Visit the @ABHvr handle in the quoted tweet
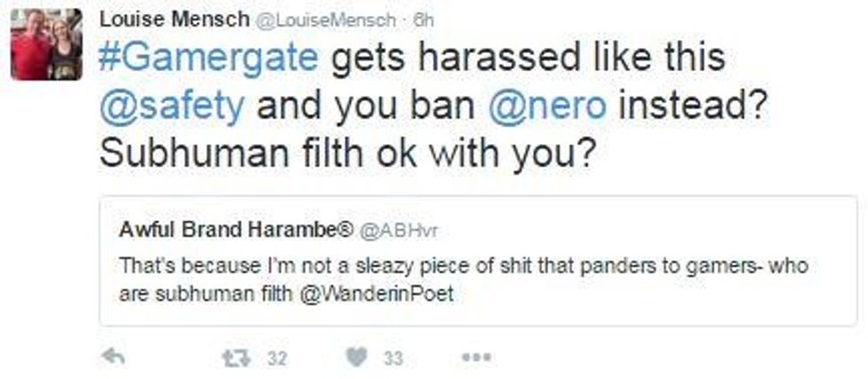868x379 pixels. point(399,231)
